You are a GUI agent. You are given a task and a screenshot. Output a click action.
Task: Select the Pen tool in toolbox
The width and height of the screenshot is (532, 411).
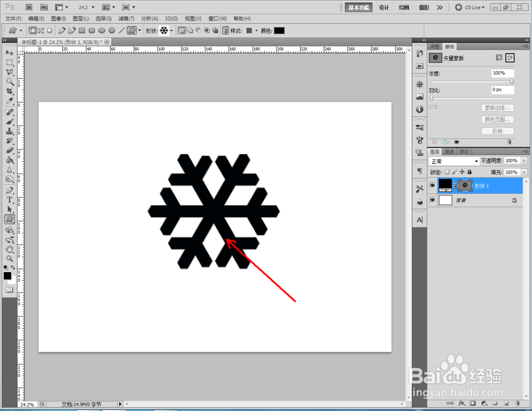pos(10,190)
